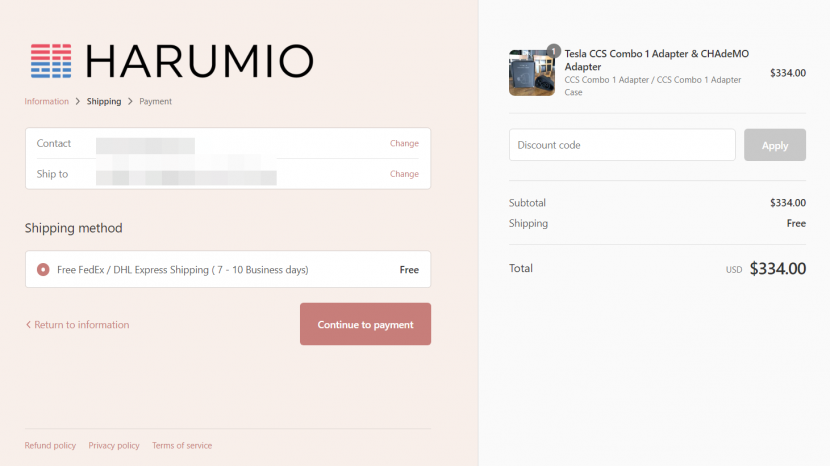Select Free FedEx / DHL Express Shipping radio

43,270
